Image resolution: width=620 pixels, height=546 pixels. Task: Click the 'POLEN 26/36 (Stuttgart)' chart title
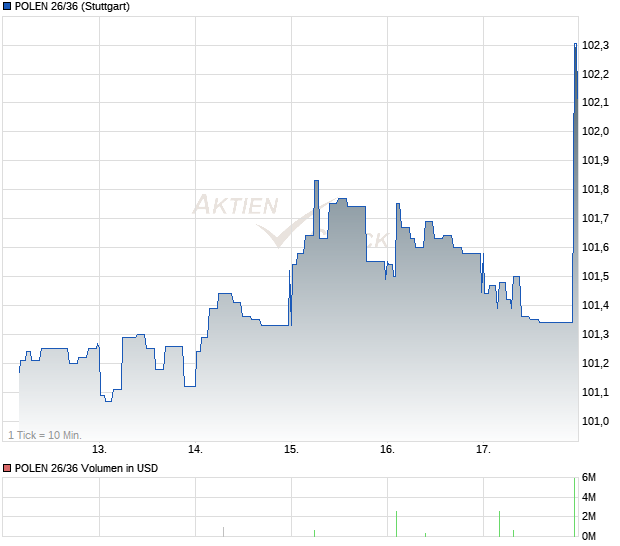pyautogui.click(x=72, y=6)
